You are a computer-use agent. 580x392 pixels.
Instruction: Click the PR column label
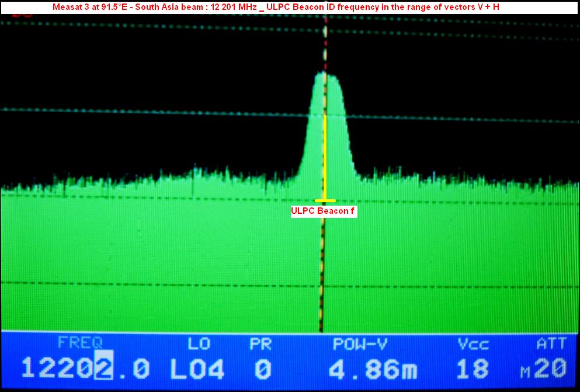pos(260,344)
